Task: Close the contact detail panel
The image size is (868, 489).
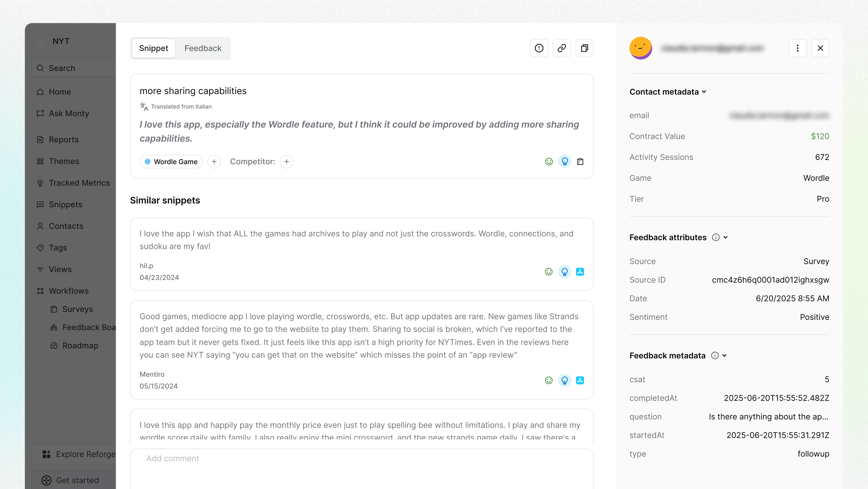Action: [820, 48]
